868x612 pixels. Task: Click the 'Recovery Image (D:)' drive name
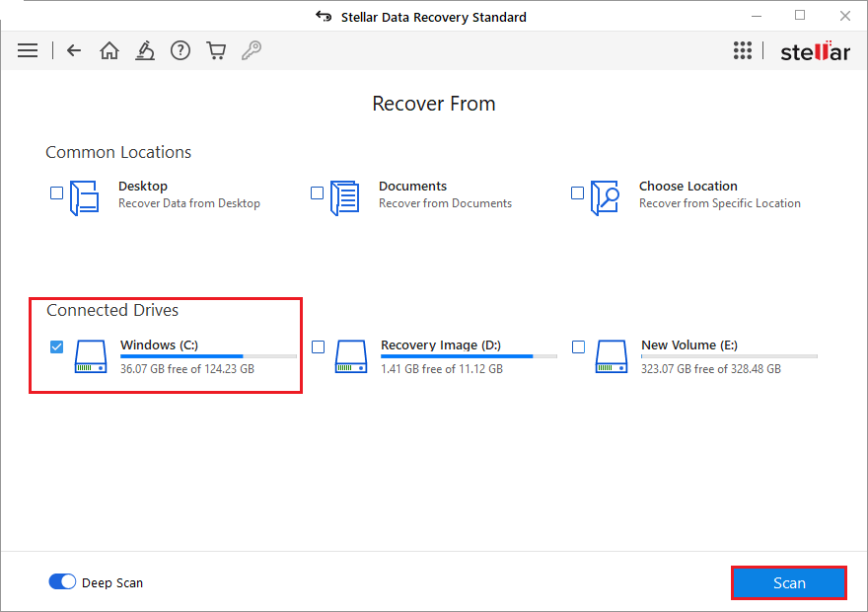[x=441, y=345]
